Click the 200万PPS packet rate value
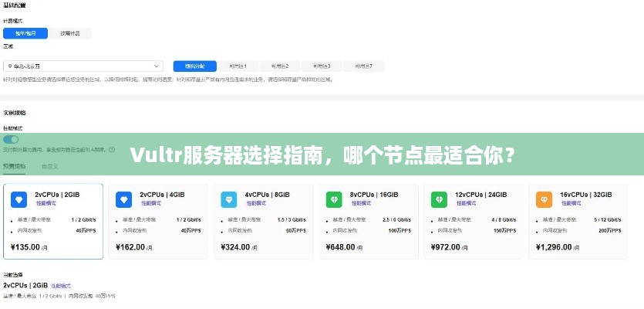This screenshot has width=644, height=309. 610,231
